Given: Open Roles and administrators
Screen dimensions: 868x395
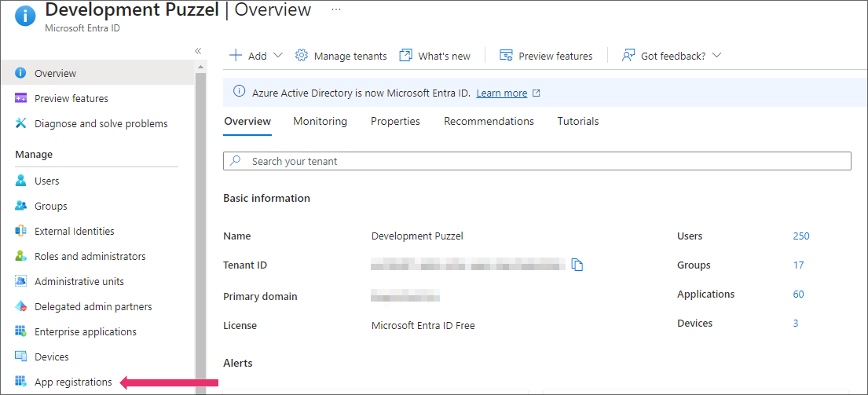Looking at the screenshot, I should 90,257.
